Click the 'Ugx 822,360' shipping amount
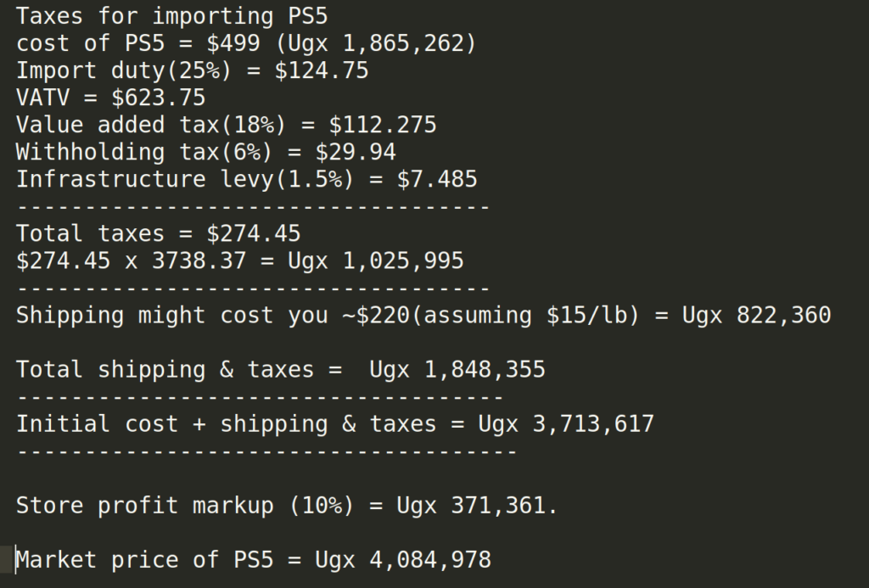 click(756, 316)
